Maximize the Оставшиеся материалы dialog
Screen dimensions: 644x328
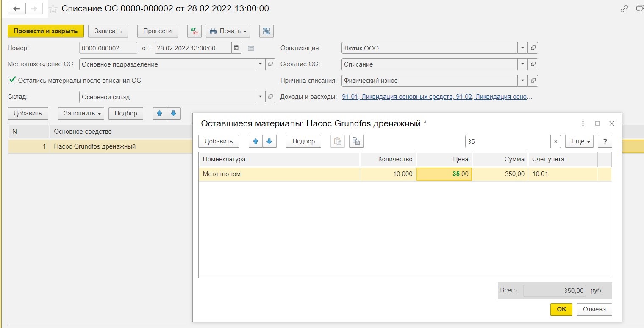tap(597, 123)
